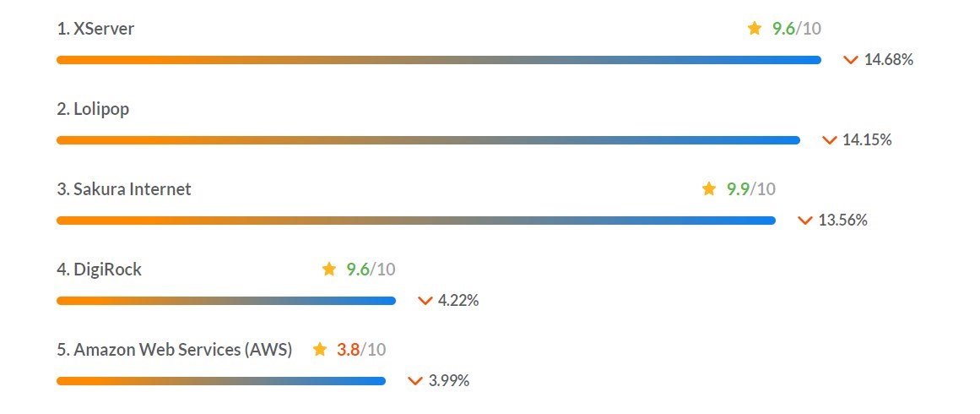The width and height of the screenshot is (980, 414).
Task: Click the star icon beside Sakura Internet rating
Action: (709, 188)
